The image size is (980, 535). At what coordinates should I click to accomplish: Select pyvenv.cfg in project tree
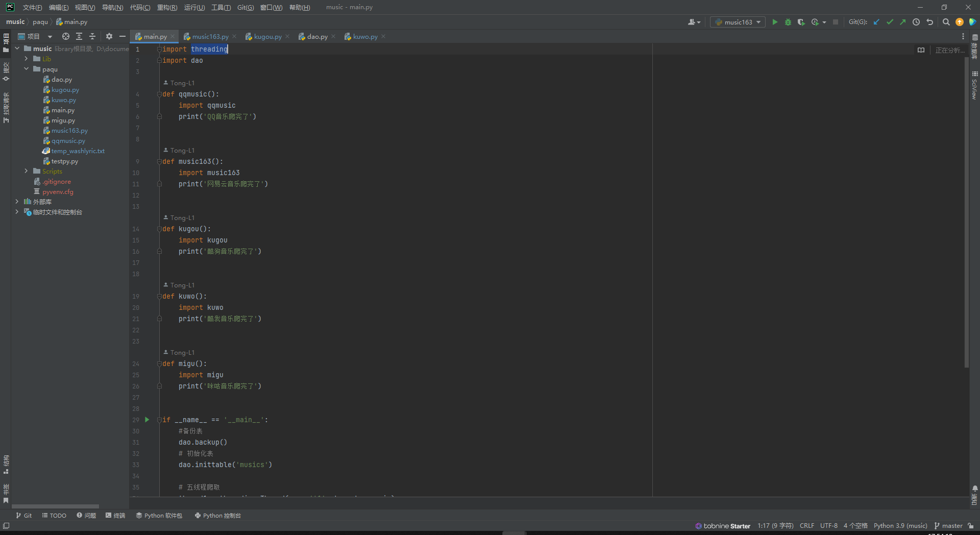click(x=58, y=191)
